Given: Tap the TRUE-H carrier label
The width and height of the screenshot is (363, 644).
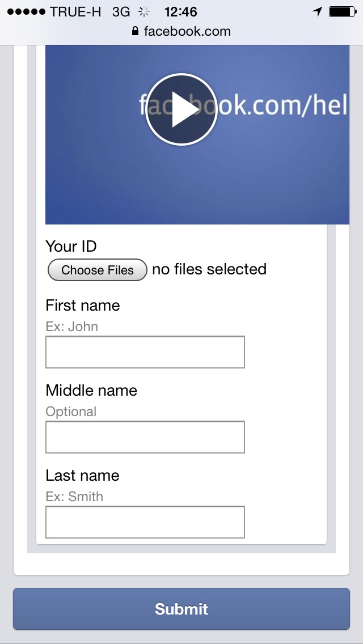Looking at the screenshot, I should click(77, 11).
